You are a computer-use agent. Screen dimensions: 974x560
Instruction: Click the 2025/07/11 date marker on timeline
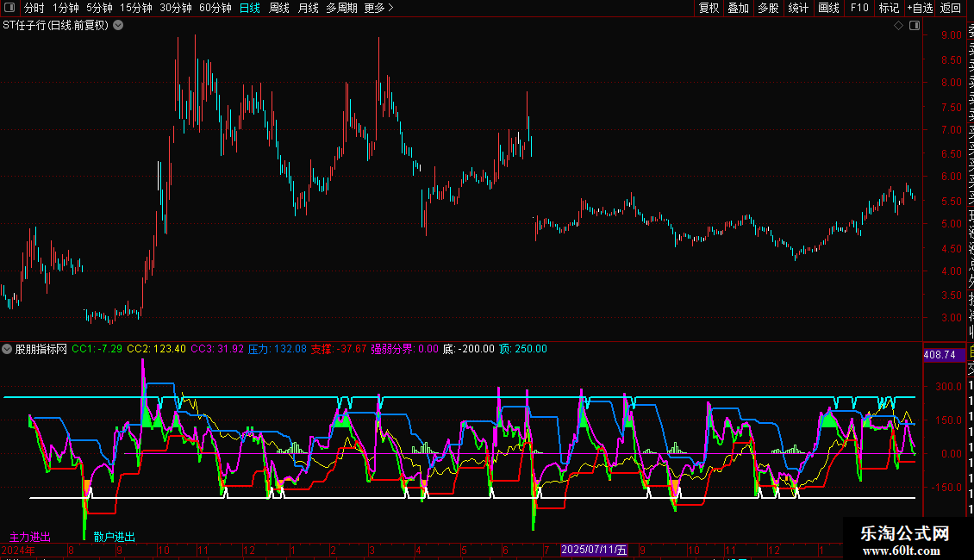point(595,550)
